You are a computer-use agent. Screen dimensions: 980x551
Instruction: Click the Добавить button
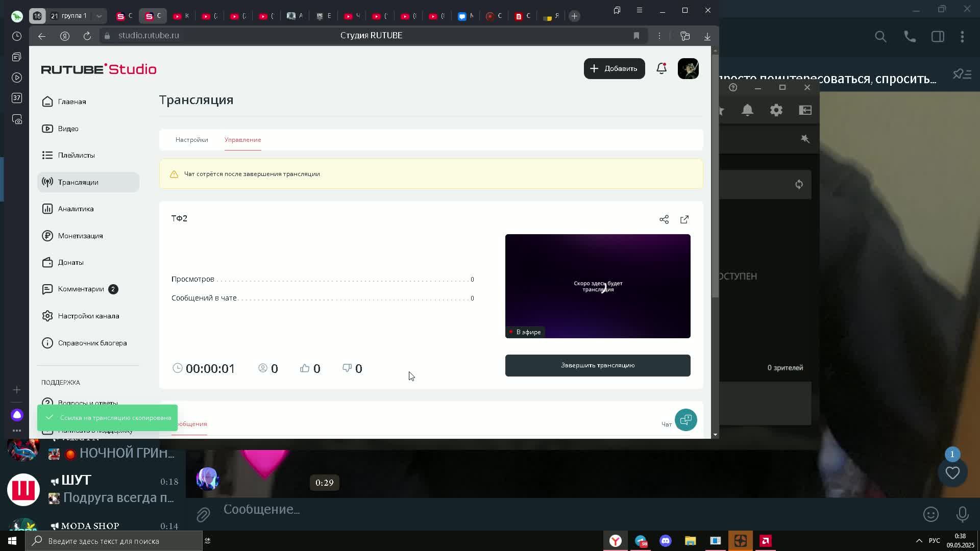pos(614,68)
